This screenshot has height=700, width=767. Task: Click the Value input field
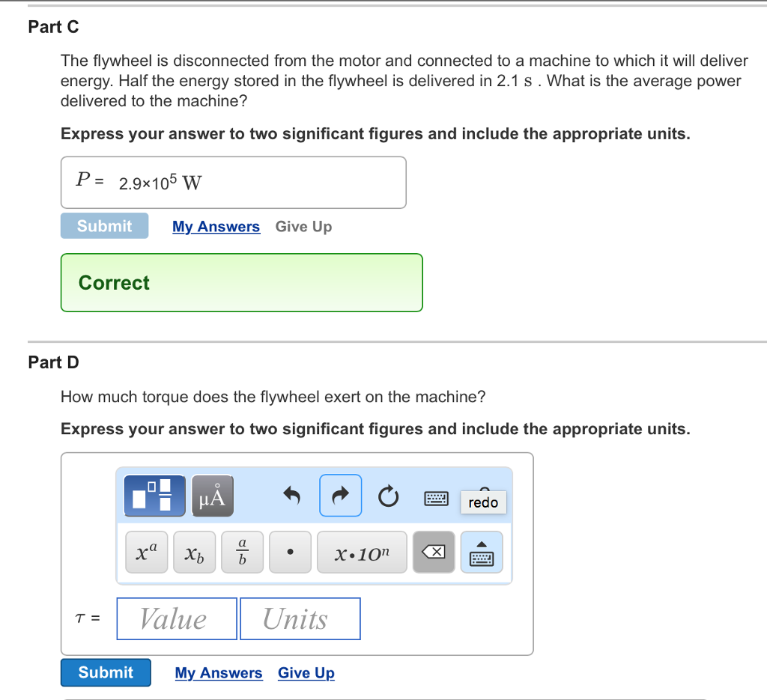[177, 619]
